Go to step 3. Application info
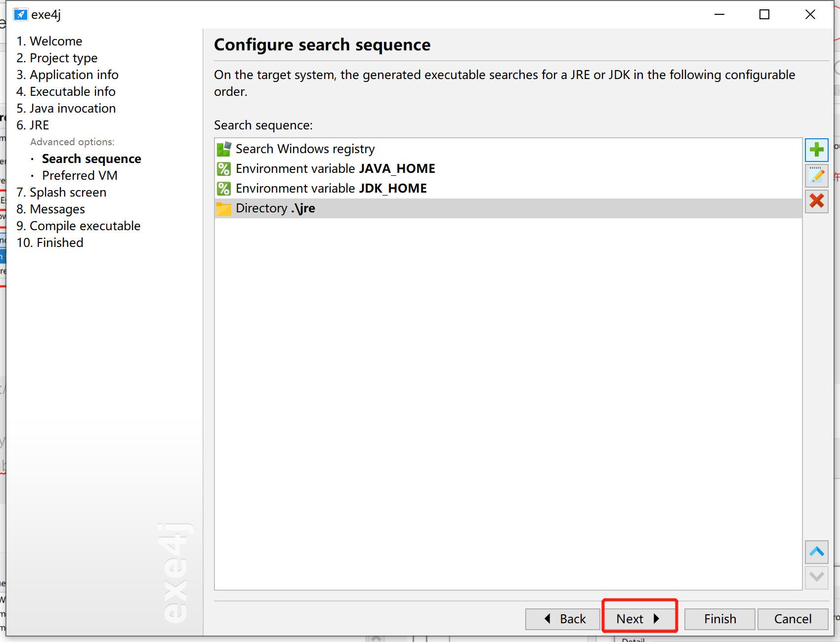Image resolution: width=840 pixels, height=642 pixels. (67, 75)
